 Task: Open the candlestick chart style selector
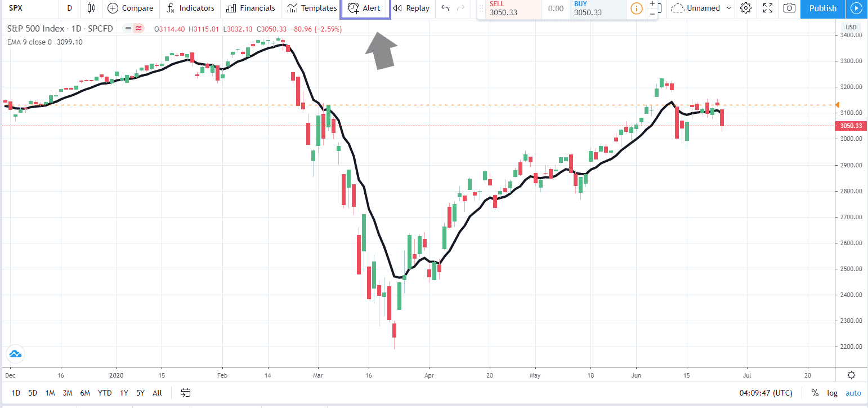(x=91, y=8)
